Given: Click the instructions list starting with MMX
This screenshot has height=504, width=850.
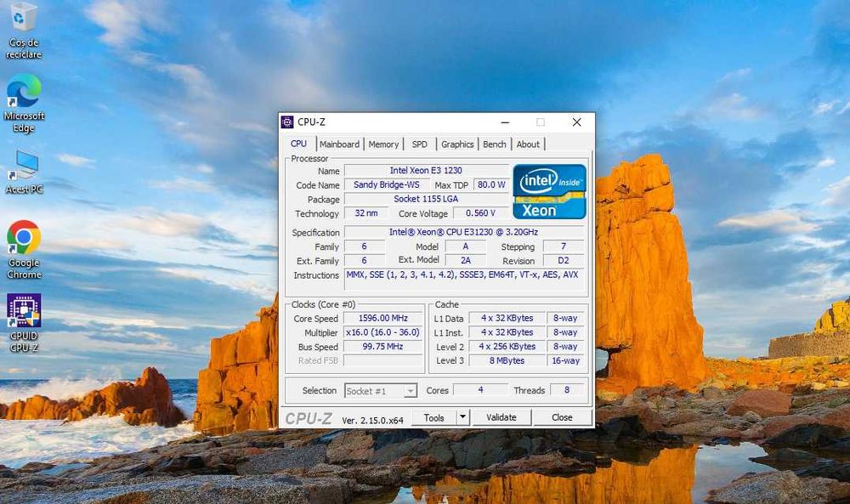Looking at the screenshot, I should [x=464, y=281].
